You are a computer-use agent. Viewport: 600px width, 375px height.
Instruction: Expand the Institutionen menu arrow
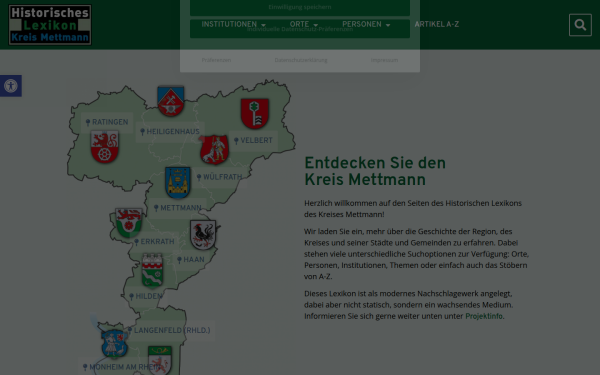pos(263,25)
